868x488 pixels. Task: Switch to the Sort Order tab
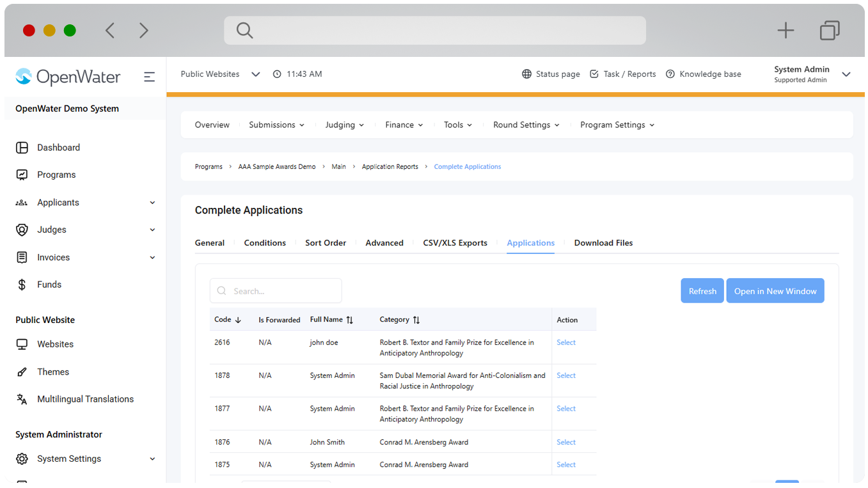326,243
